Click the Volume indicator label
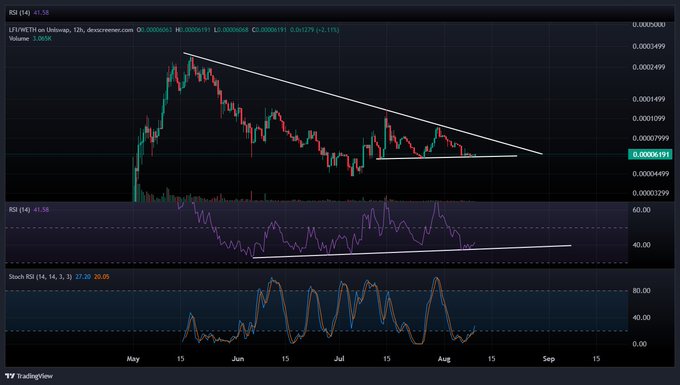The width and height of the screenshot is (680, 385). (x=19, y=39)
